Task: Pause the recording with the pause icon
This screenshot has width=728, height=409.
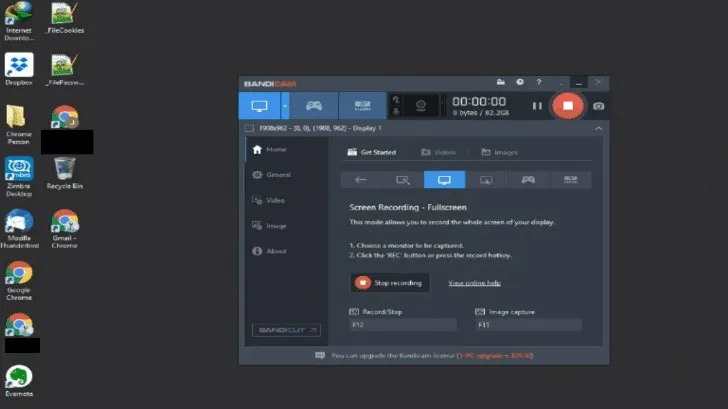Action: (x=537, y=106)
